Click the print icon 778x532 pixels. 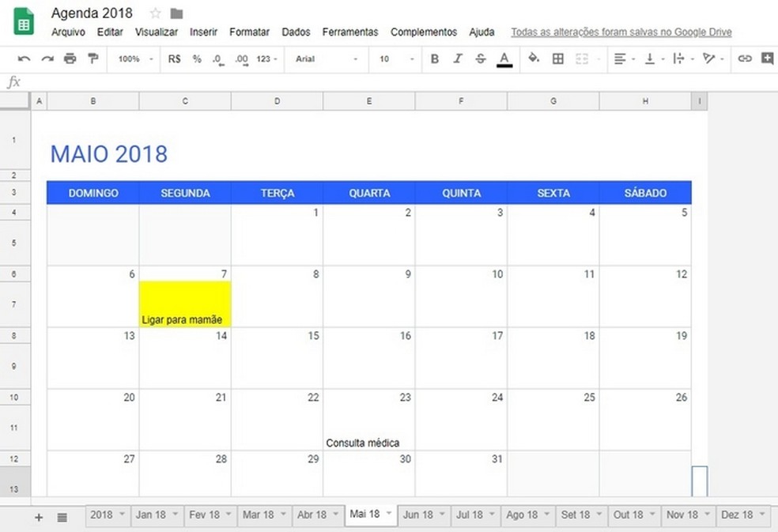point(70,58)
